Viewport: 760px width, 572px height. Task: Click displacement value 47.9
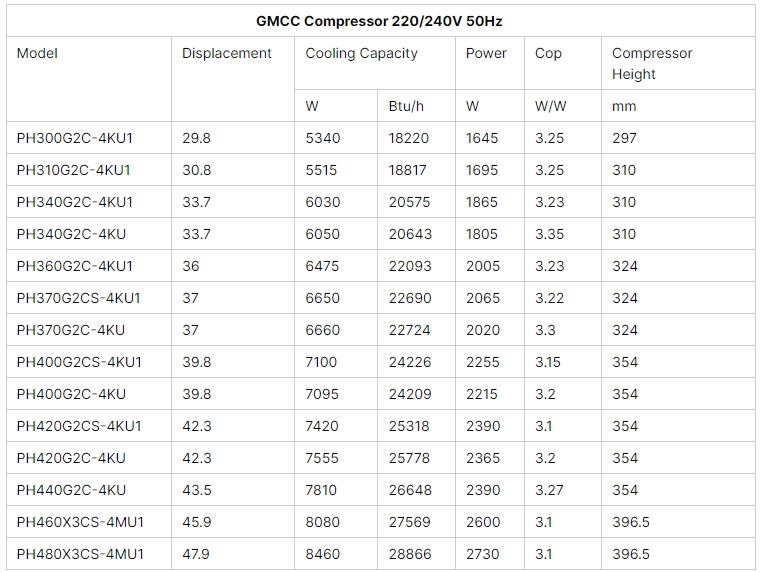[x=196, y=554]
